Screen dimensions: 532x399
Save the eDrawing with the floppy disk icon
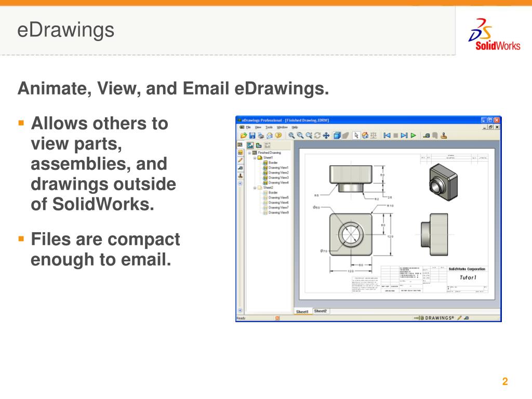click(x=252, y=136)
